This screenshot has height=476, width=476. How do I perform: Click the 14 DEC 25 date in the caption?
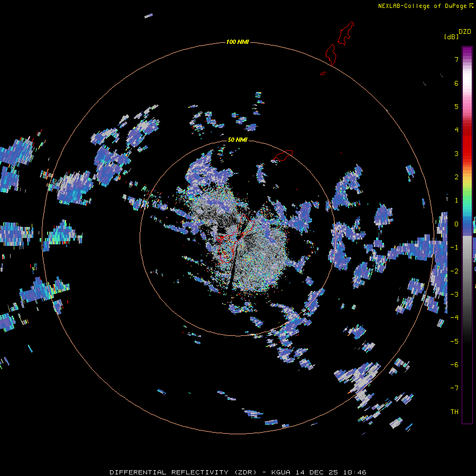point(317,472)
